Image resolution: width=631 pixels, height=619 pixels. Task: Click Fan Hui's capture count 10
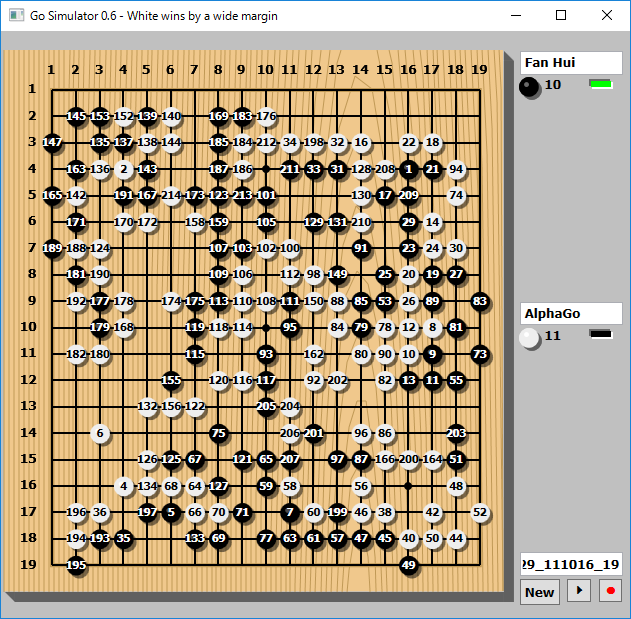[x=553, y=85]
